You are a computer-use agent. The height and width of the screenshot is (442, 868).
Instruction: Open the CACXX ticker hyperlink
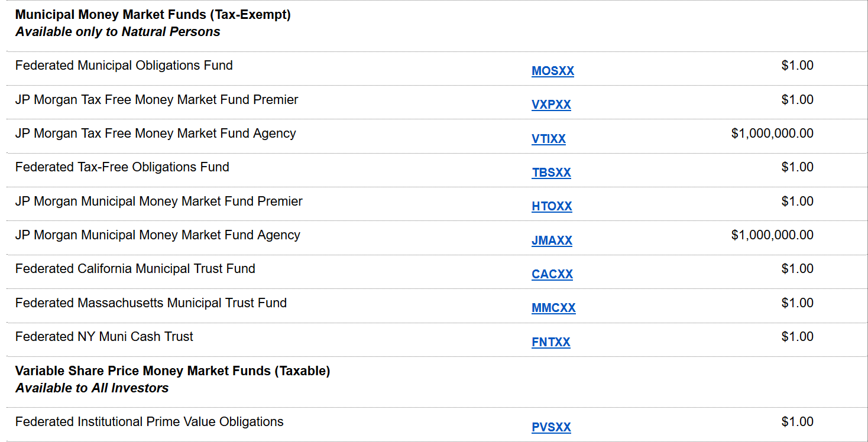(552, 274)
